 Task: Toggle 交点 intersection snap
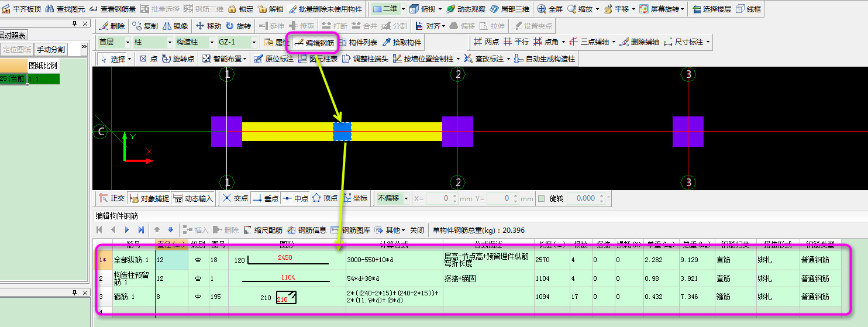tap(235, 198)
